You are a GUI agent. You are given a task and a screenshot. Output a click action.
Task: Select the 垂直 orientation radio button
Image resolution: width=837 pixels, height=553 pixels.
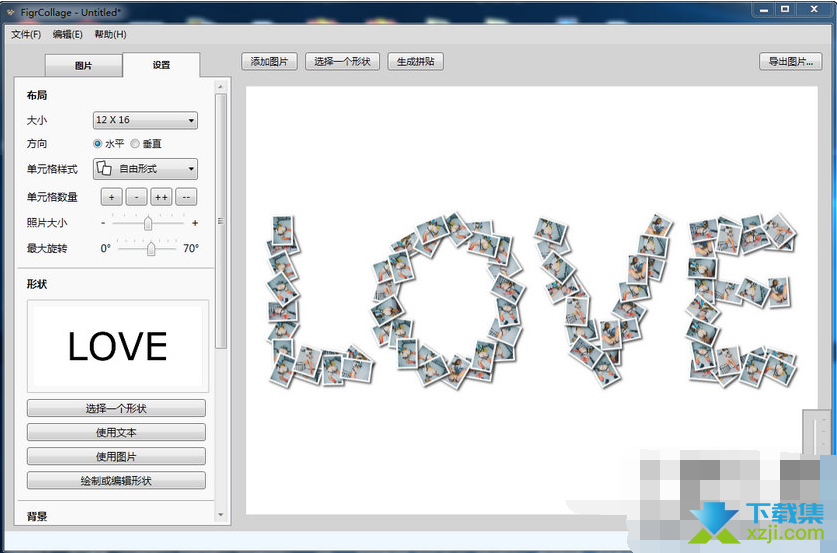[x=135, y=144]
